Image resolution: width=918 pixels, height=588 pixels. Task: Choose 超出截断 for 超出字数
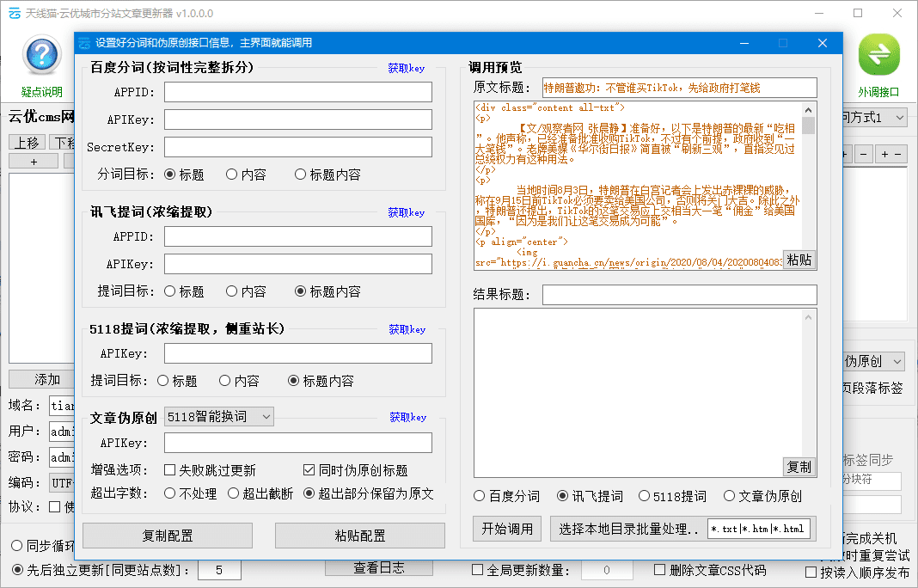233,493
